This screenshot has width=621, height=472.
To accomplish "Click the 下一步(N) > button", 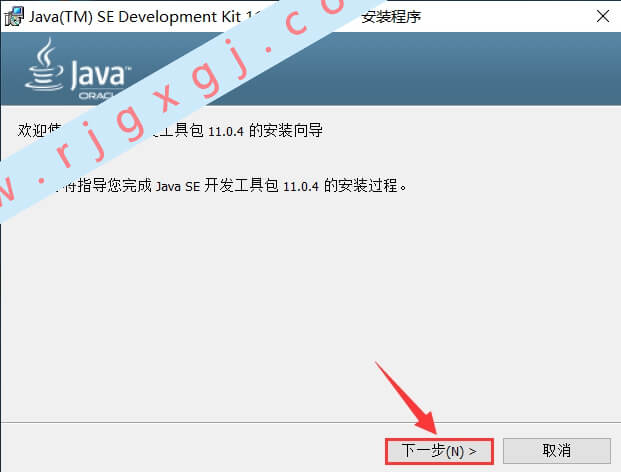I will 439,451.
